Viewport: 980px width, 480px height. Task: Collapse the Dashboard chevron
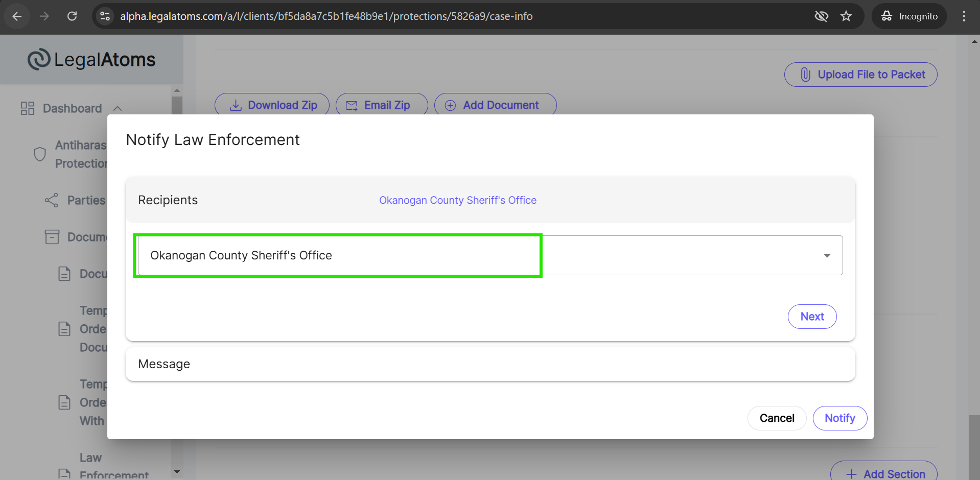pos(118,108)
